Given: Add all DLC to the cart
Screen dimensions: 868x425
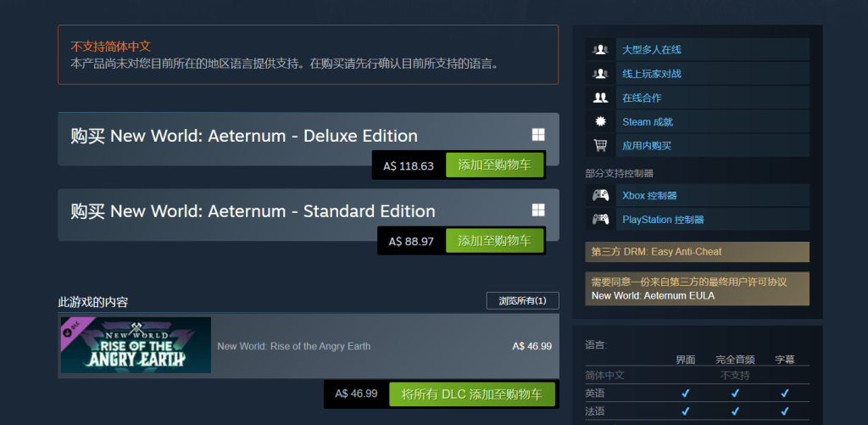Looking at the screenshot, I should 471,394.
